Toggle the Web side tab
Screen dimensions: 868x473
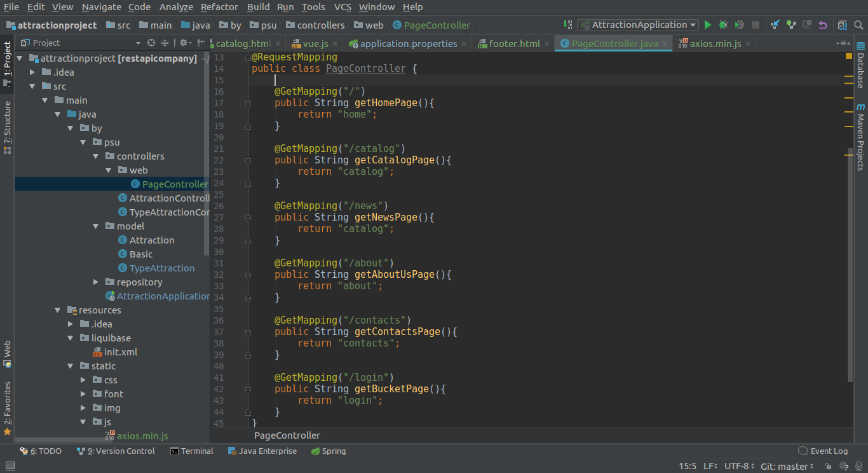7,354
